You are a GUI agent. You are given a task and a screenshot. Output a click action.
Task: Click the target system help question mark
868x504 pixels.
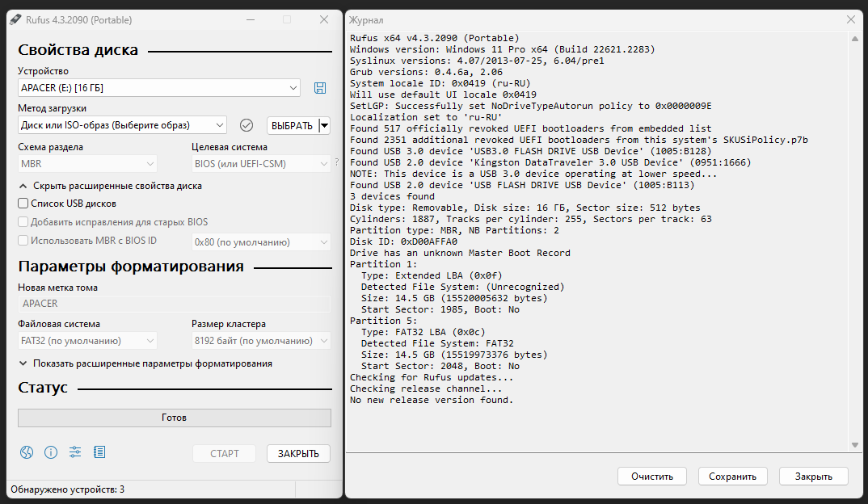(336, 162)
